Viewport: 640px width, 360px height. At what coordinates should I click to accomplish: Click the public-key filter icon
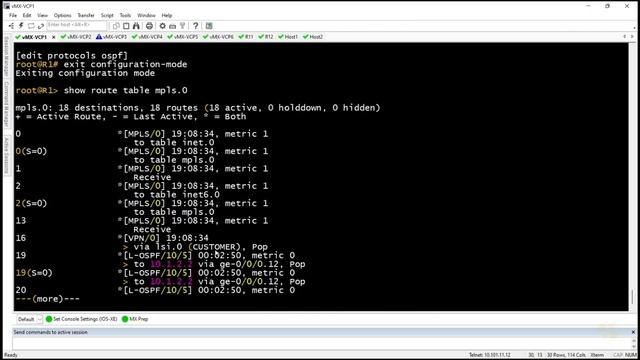(182, 26)
